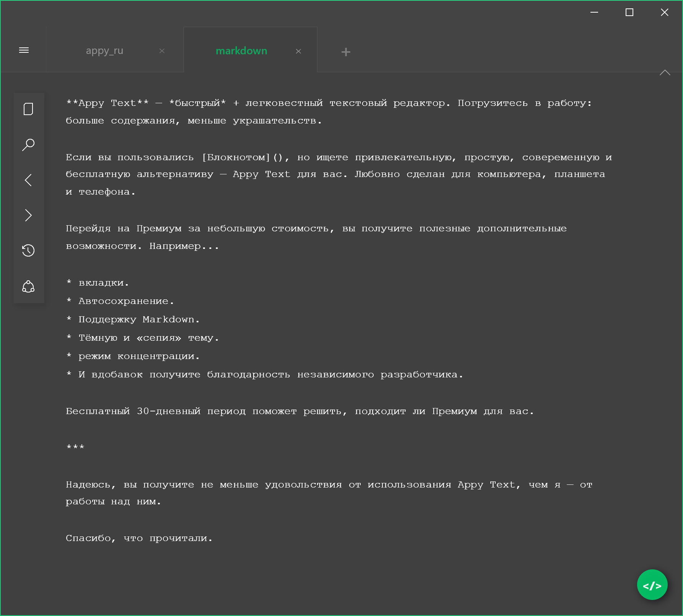This screenshot has height=616, width=683.
Task: Click the line 'Спасибо, что прочитали.'
Action: point(139,538)
